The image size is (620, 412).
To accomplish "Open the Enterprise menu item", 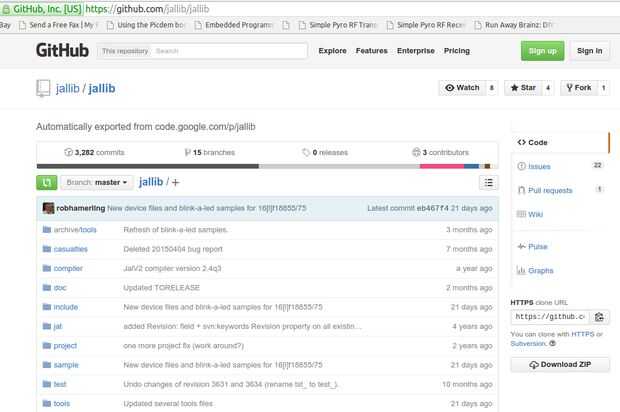I will pos(416,51).
